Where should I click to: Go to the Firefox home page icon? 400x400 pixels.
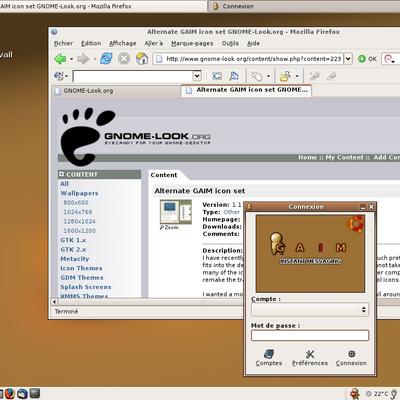click(x=142, y=59)
